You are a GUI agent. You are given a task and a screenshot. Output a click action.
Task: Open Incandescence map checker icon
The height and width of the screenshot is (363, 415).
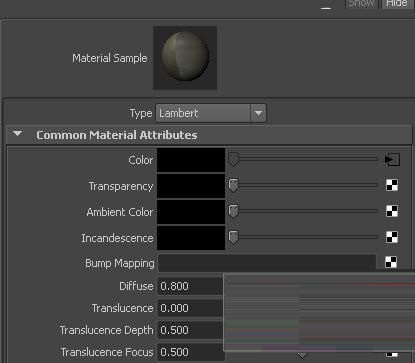click(x=392, y=237)
